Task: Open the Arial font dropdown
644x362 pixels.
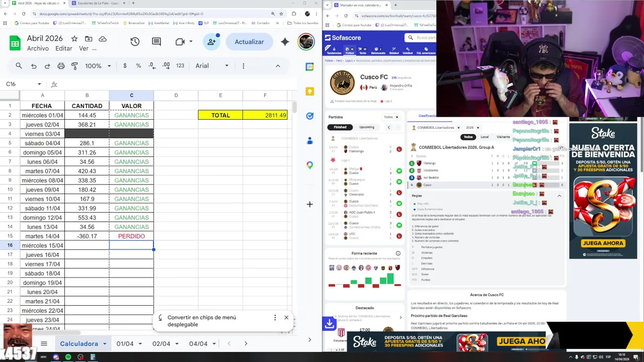Action: point(212,66)
